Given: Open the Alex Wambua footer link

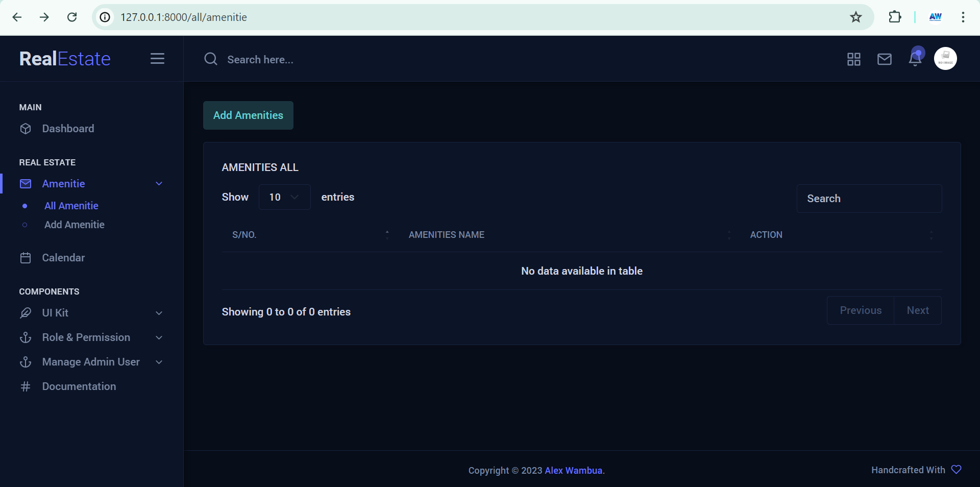Looking at the screenshot, I should click(573, 470).
